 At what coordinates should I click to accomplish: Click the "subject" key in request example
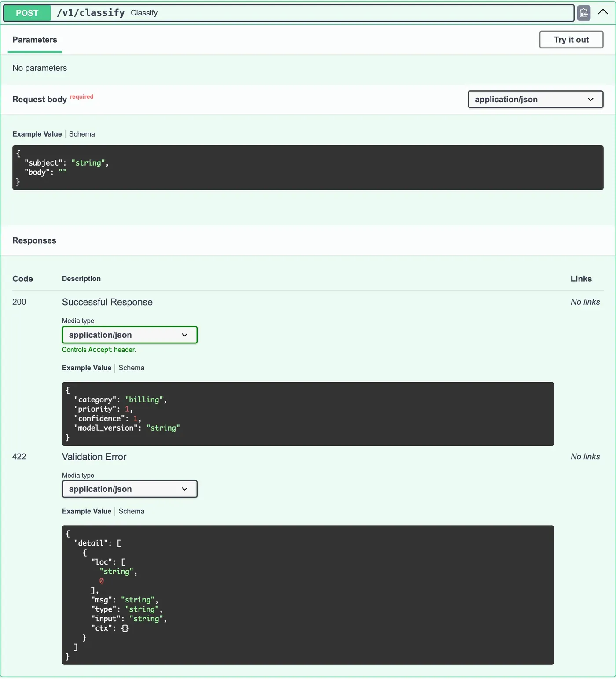[x=43, y=163]
